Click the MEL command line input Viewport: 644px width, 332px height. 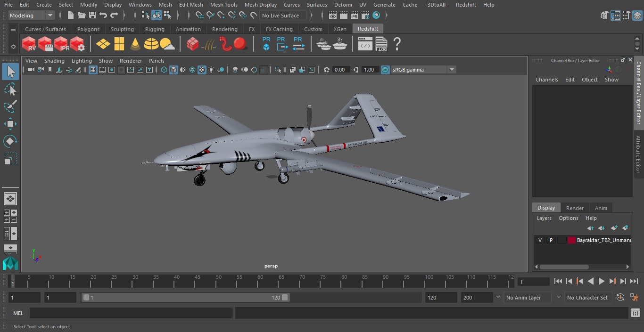[131, 313]
